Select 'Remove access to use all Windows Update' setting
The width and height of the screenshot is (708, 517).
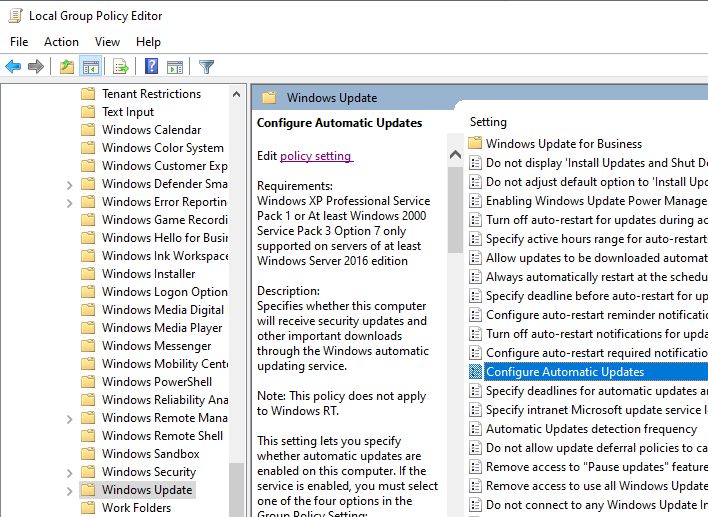[596, 485]
